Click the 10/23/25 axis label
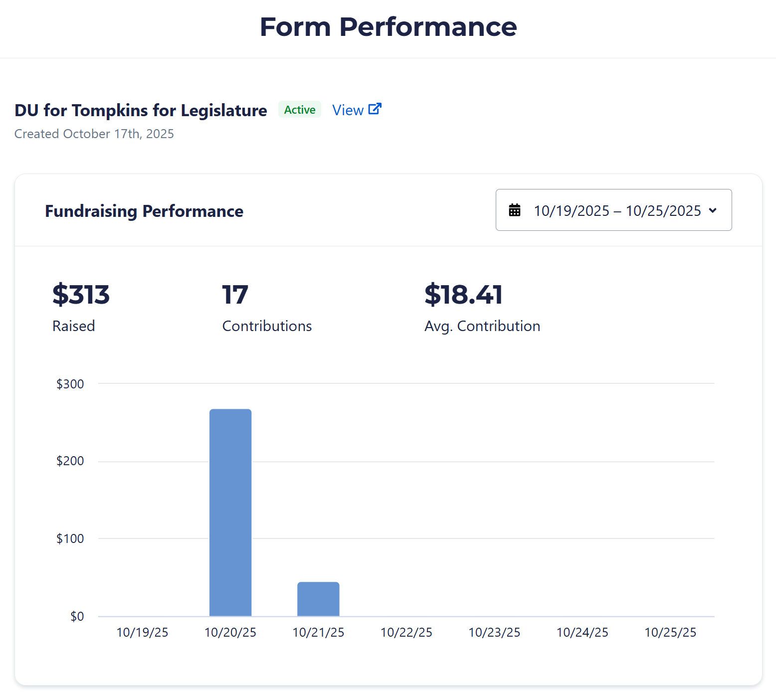This screenshot has height=700, width=776. coord(494,633)
